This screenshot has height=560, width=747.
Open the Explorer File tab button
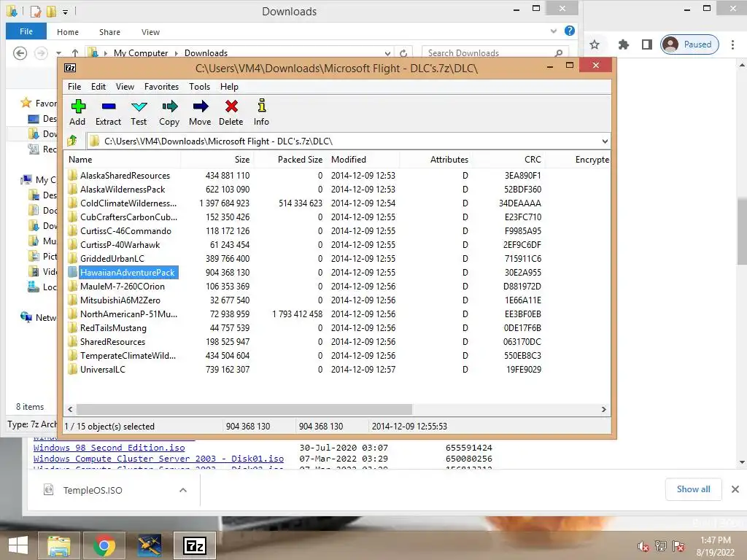26,31
